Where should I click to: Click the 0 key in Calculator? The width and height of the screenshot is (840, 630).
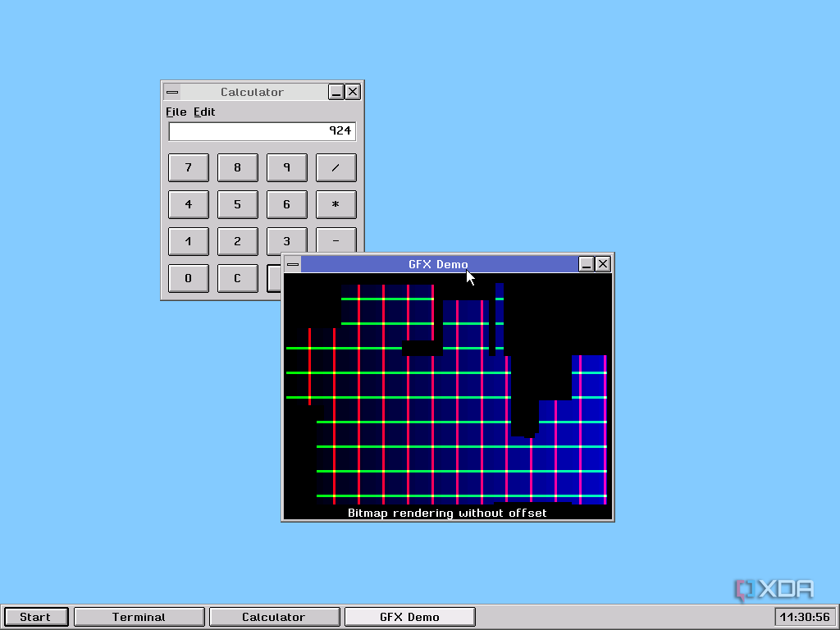pos(189,279)
